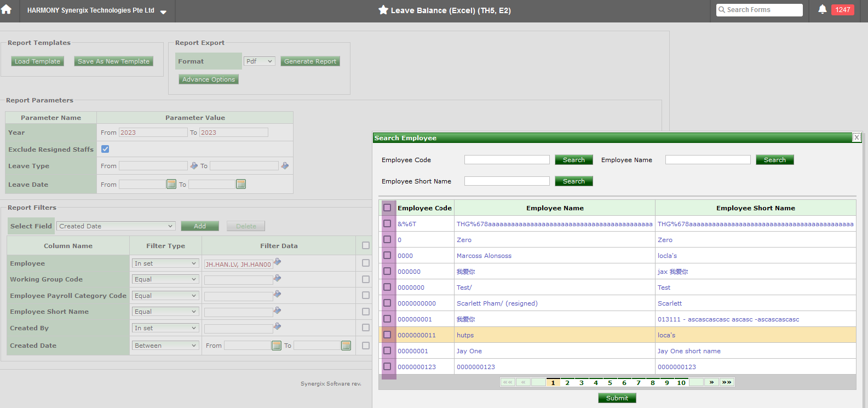Click search magnifier in Search Forms box
This screenshot has height=408, width=868.
[x=722, y=10]
